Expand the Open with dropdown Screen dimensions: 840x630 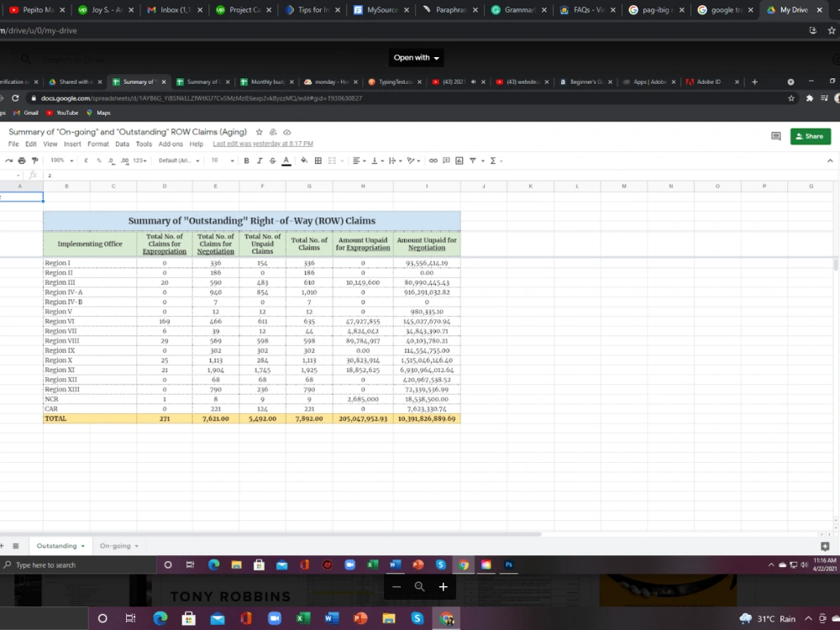click(x=417, y=58)
